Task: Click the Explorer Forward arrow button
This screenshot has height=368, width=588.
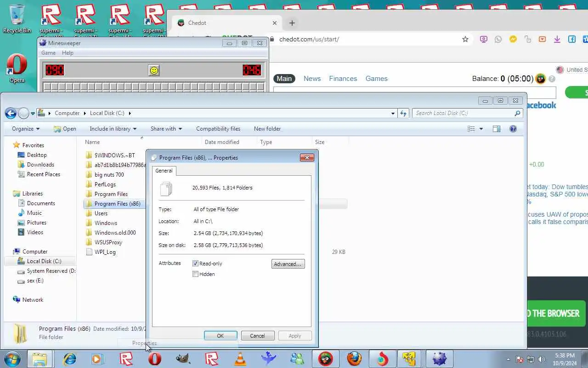Action: [x=23, y=113]
